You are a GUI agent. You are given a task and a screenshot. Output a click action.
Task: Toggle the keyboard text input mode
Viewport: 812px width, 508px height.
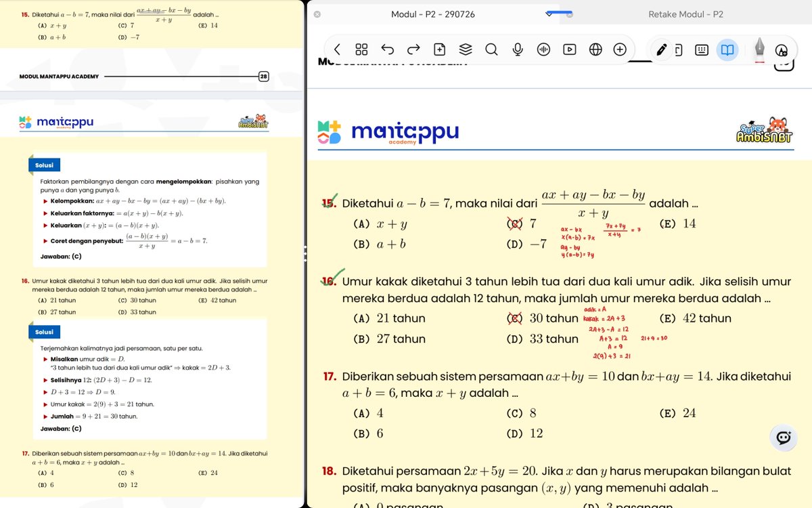pos(702,49)
